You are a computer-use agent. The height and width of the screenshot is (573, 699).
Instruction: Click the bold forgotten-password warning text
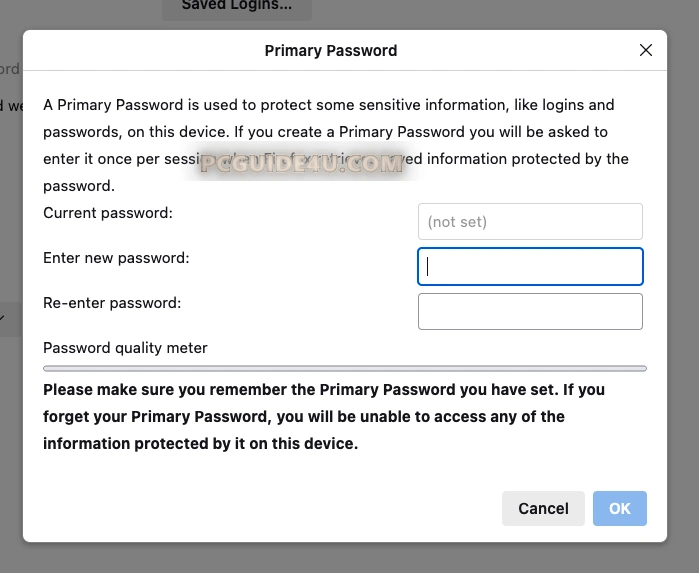click(323, 416)
